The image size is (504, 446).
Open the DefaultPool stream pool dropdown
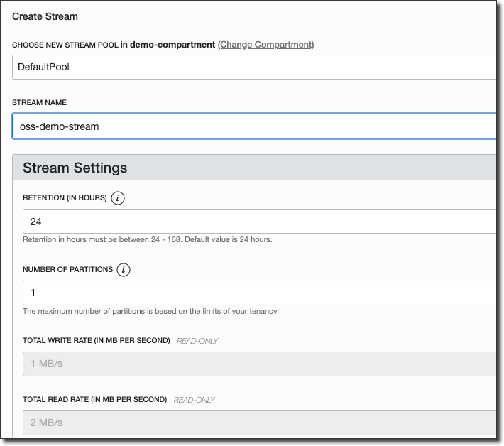253,67
